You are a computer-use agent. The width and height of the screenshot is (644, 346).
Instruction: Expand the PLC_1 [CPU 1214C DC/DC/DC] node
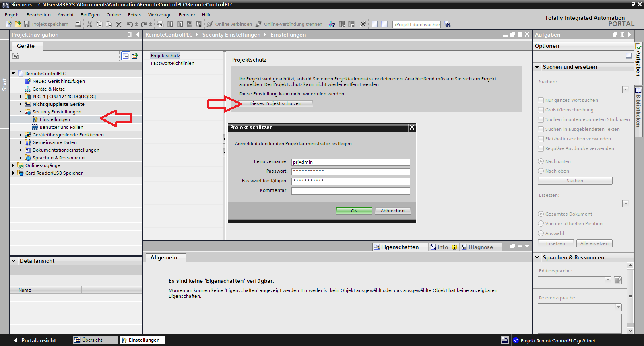[21, 97]
